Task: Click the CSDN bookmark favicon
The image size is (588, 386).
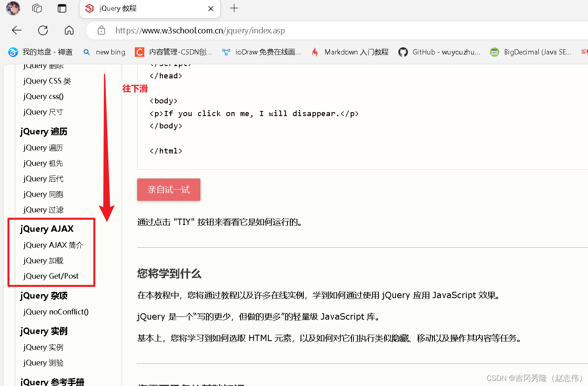Action: pos(140,52)
